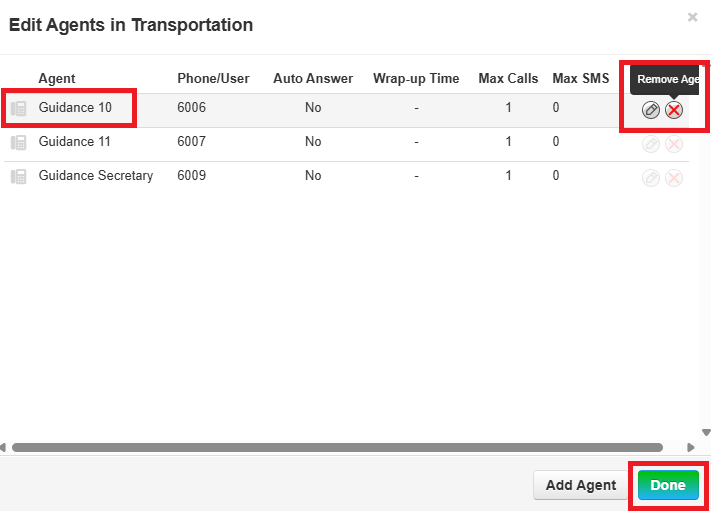Click the Add Agent button

(x=581, y=486)
